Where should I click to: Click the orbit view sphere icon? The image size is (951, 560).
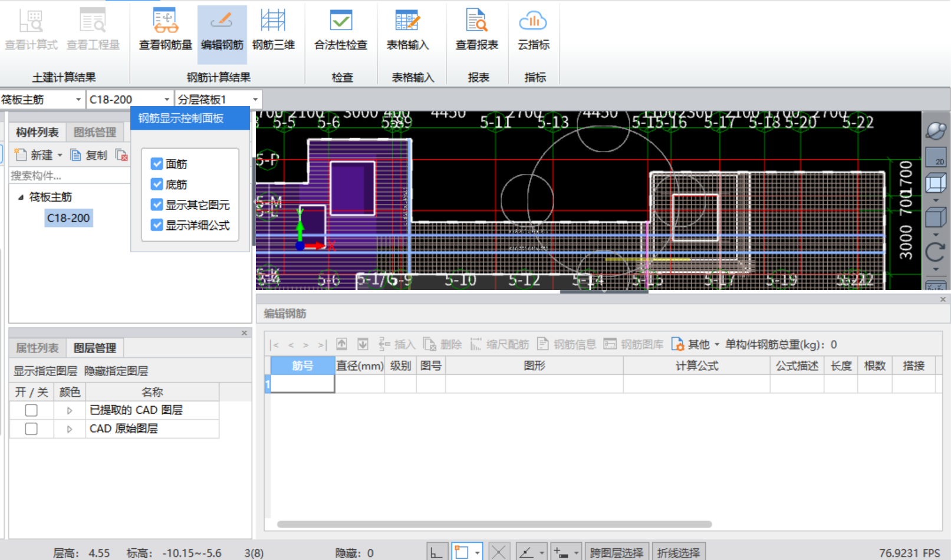tap(936, 130)
